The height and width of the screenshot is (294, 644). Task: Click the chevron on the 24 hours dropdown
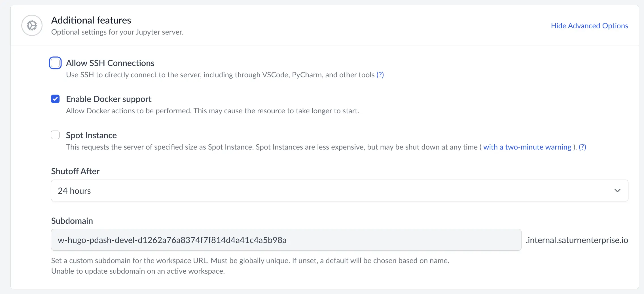(618, 190)
